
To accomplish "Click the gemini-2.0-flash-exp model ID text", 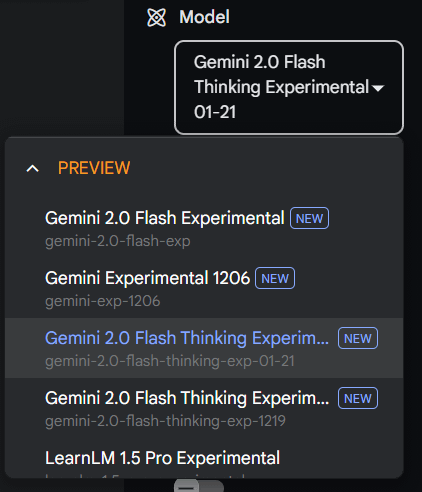I will pos(118,241).
